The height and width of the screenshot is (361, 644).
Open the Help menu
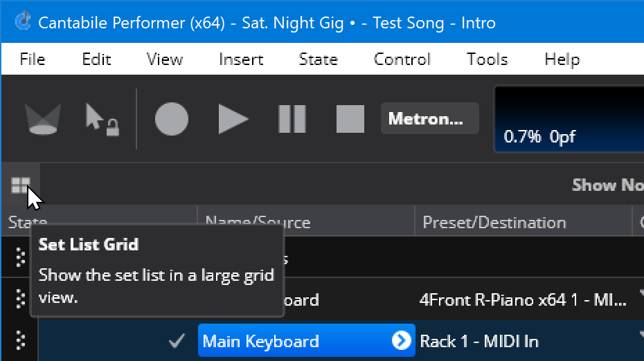[562, 59]
